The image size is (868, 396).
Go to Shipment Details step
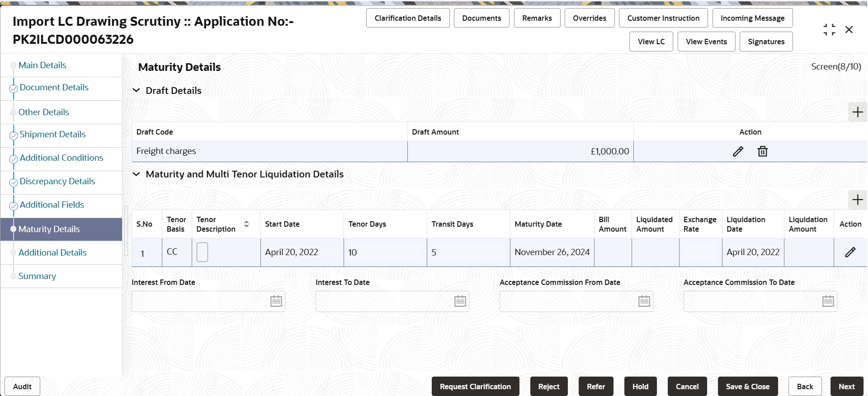click(52, 134)
